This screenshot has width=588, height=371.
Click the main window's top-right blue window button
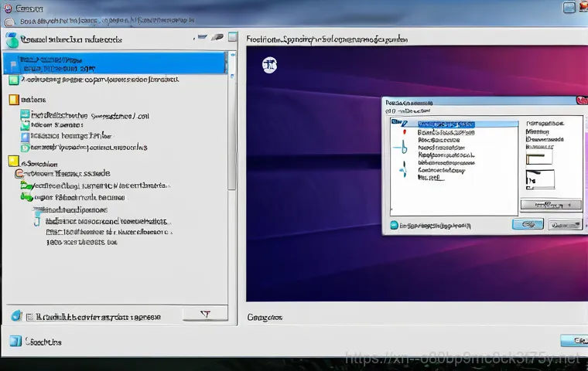click(x=569, y=8)
